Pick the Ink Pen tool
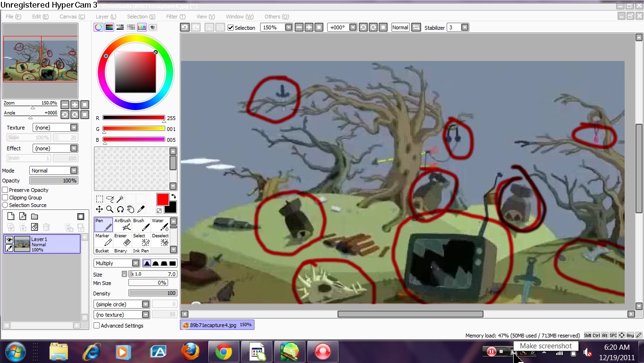 [x=141, y=251]
